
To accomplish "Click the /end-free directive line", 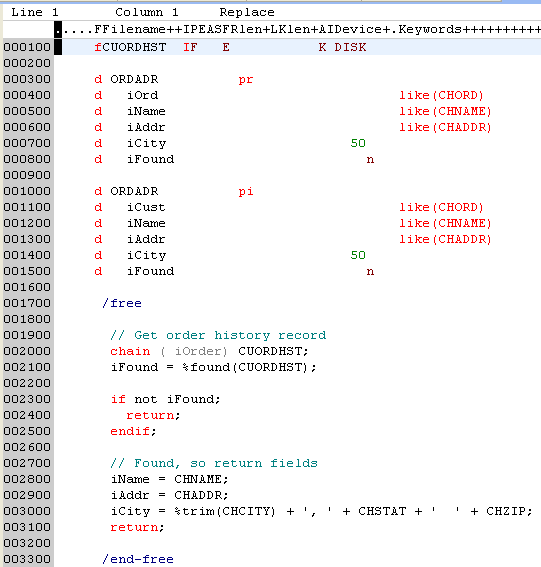I will point(138,559).
